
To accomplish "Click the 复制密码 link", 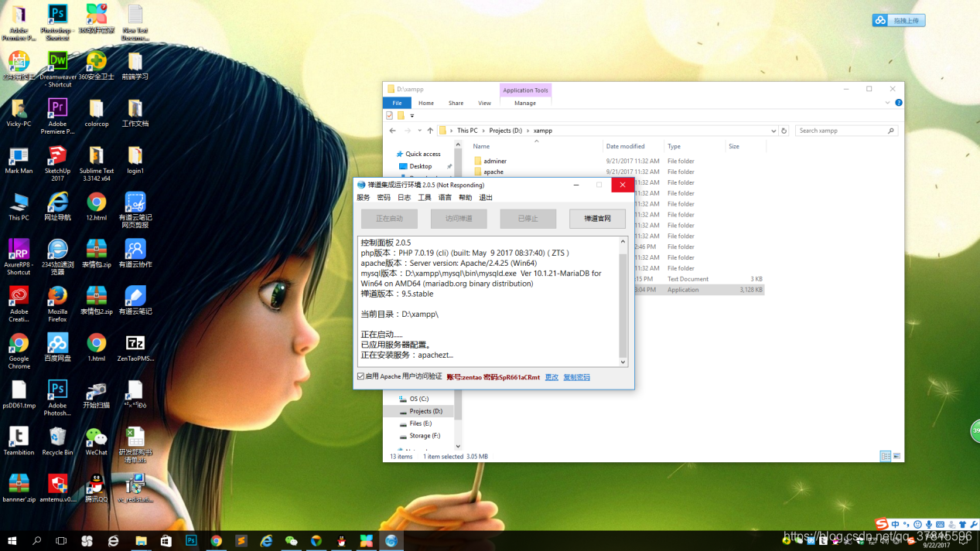I will pyautogui.click(x=576, y=377).
